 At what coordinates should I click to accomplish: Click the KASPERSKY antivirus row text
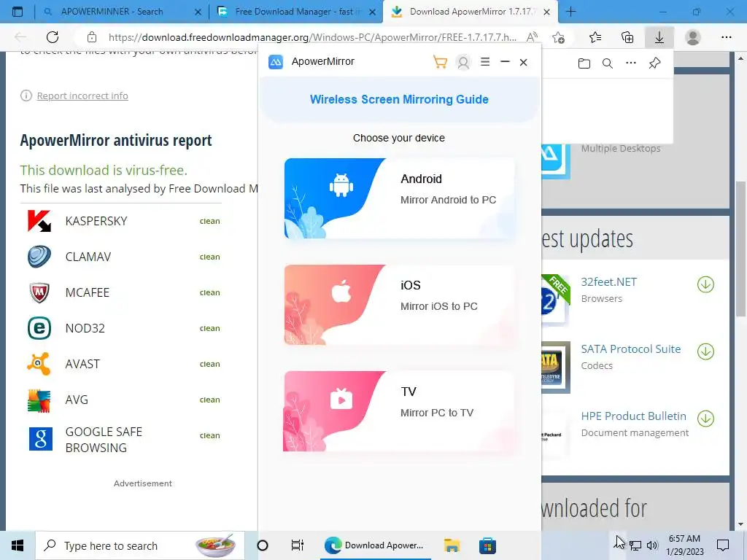(96, 221)
